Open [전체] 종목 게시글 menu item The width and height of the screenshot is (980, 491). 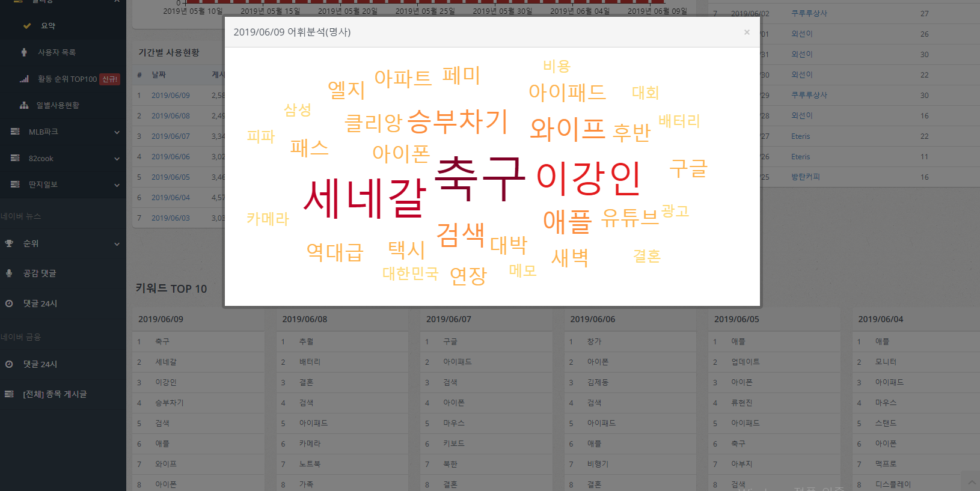coord(55,394)
